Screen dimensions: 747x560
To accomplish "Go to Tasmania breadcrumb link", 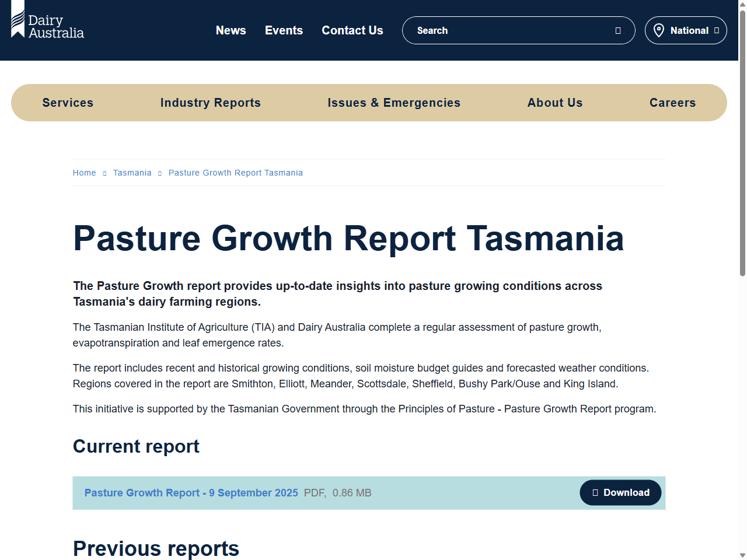I will 132,173.
